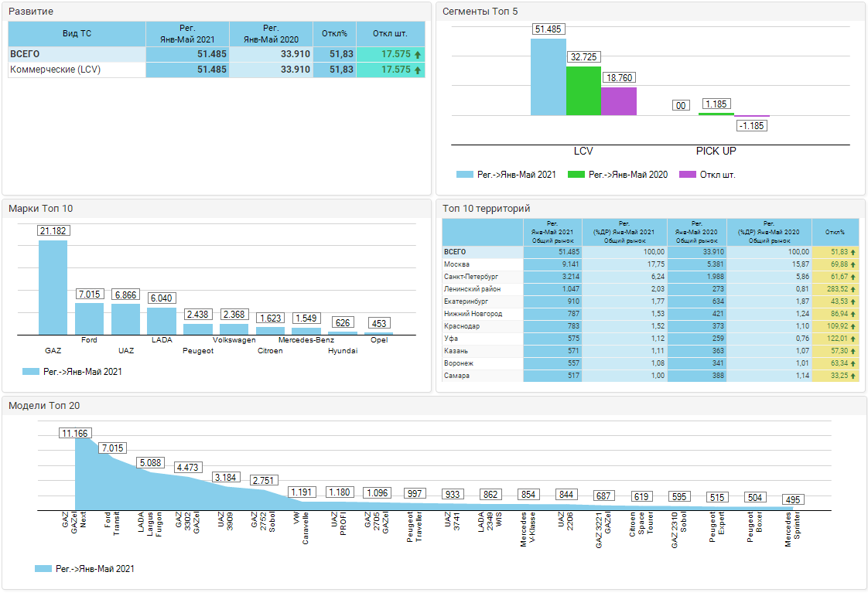868x613 pixels.
Task: Sort by the Вид ТС column header
Action: tap(77, 34)
